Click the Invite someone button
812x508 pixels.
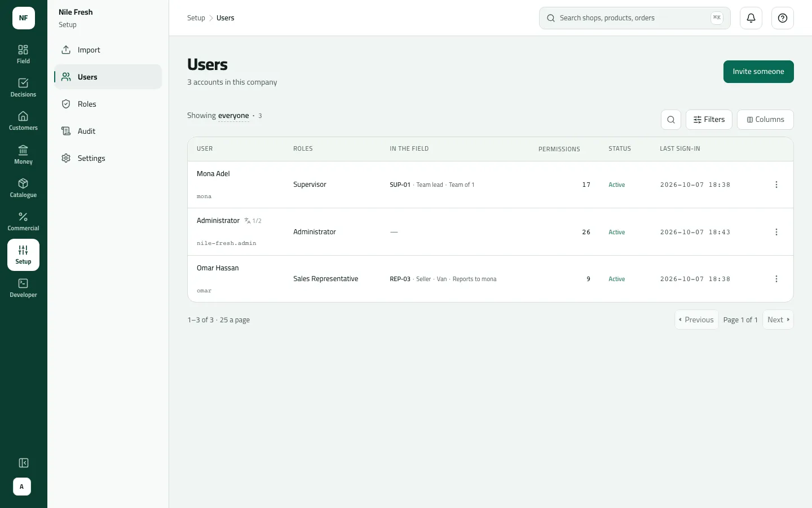click(x=758, y=72)
